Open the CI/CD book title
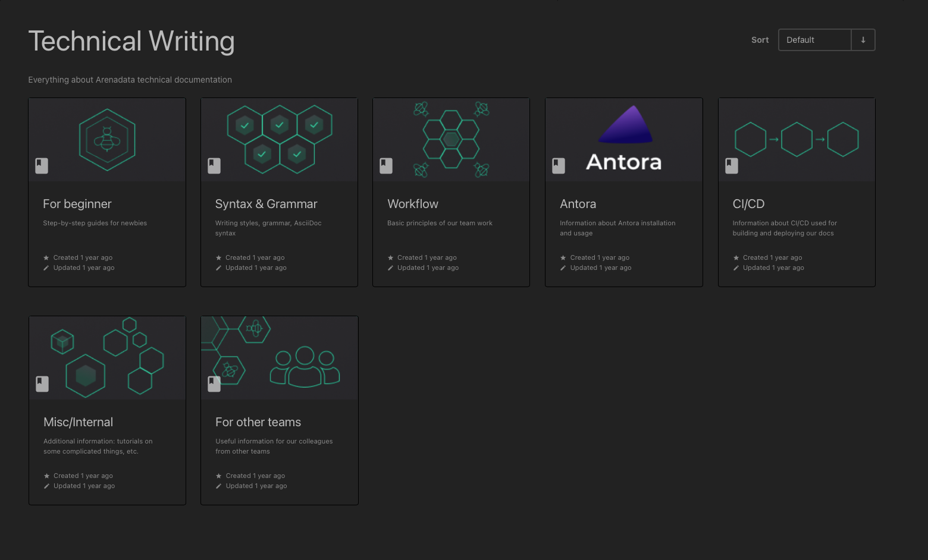The height and width of the screenshot is (560, 928). click(748, 204)
